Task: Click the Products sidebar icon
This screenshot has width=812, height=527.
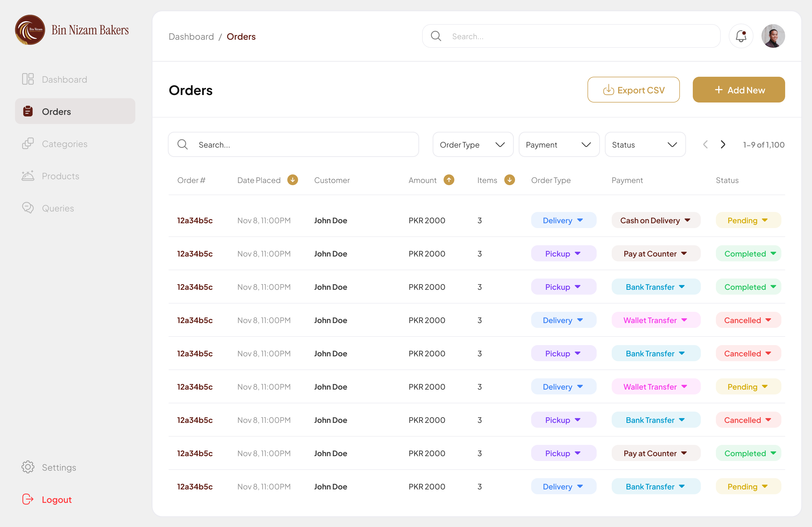Action: click(x=28, y=176)
